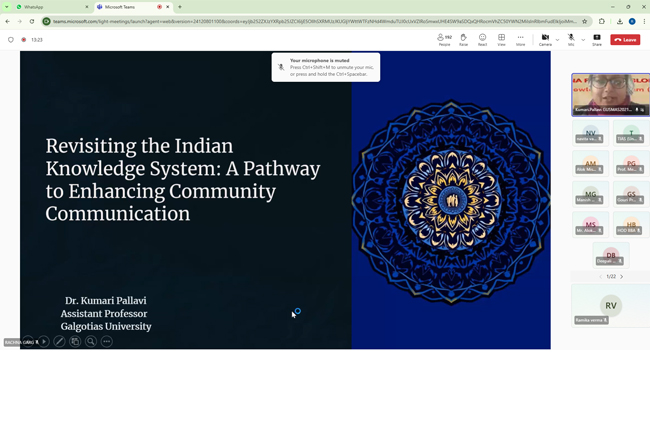Click the recording indicator dot

coord(24,40)
